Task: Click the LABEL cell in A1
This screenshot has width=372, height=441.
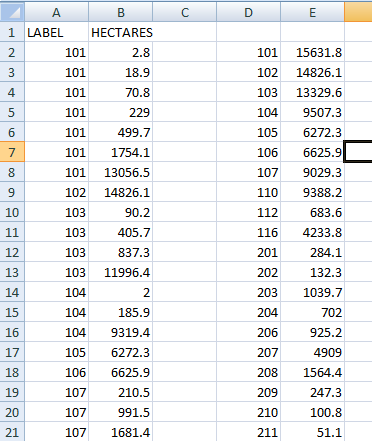Action: tap(56, 32)
